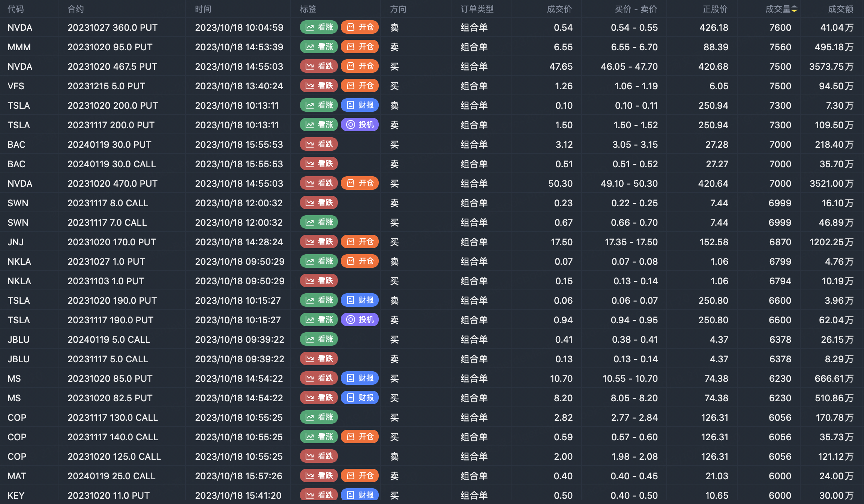Click 看涨 tag in SWN 7.0 CALL row
Image resolution: width=864 pixels, height=504 pixels.
tap(319, 222)
